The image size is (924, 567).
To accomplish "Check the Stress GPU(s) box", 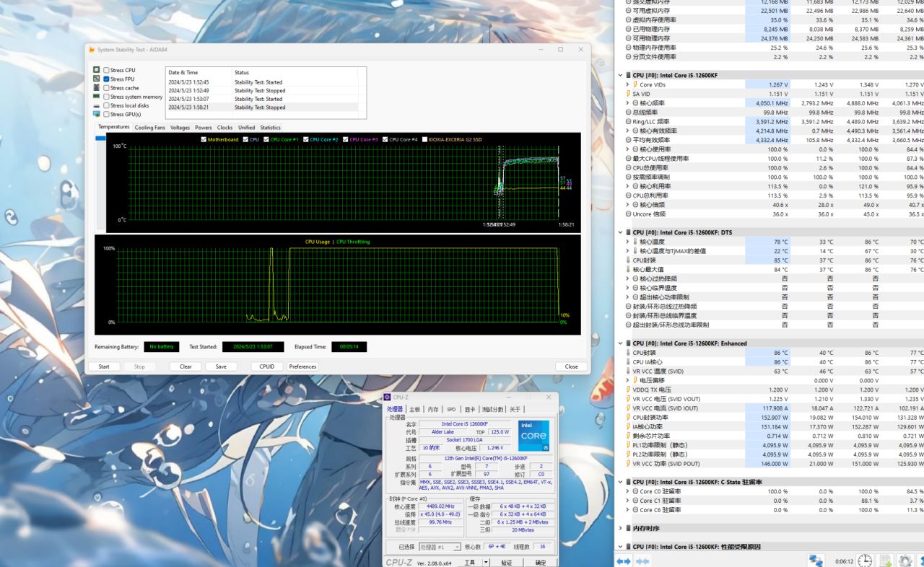I will (x=106, y=114).
